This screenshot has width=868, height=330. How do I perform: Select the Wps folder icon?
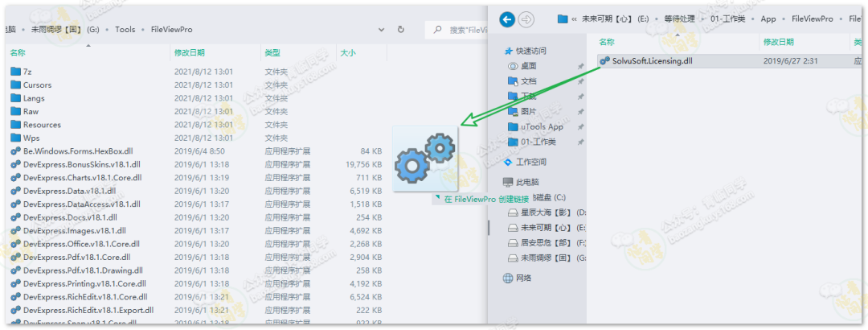tap(15, 138)
